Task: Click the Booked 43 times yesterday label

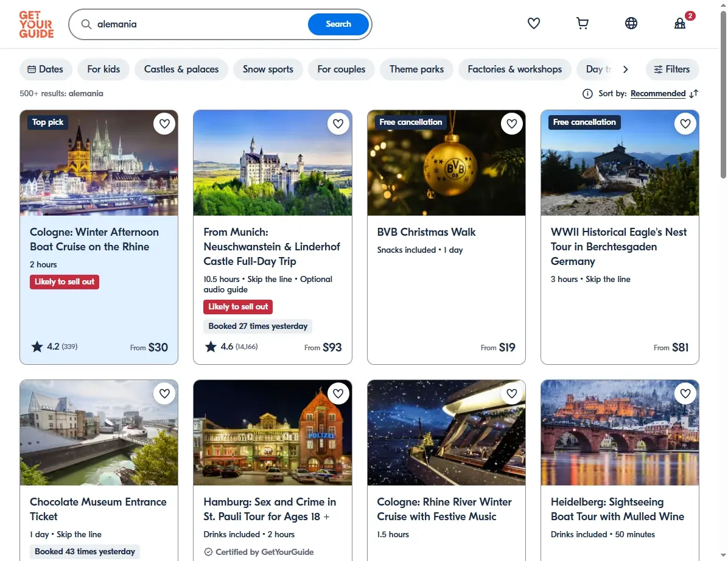Action: 85,552
